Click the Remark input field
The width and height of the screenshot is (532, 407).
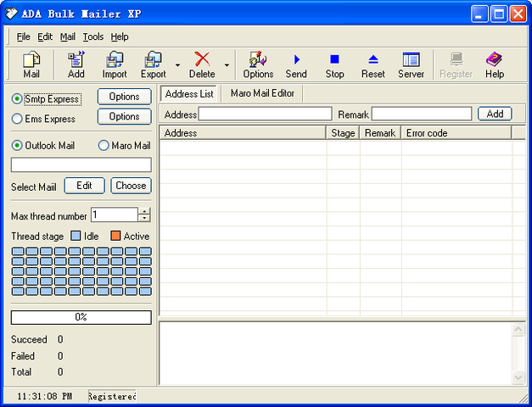tap(422, 114)
